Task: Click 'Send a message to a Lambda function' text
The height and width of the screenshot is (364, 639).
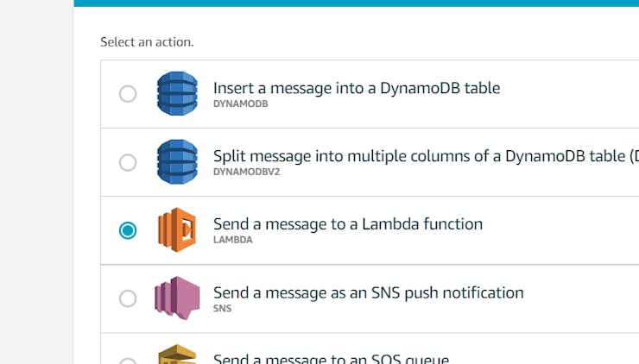Action: [x=347, y=224]
